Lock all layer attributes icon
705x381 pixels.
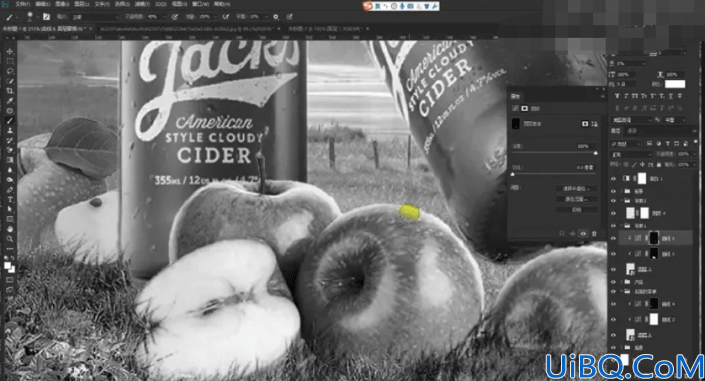[x=659, y=165]
